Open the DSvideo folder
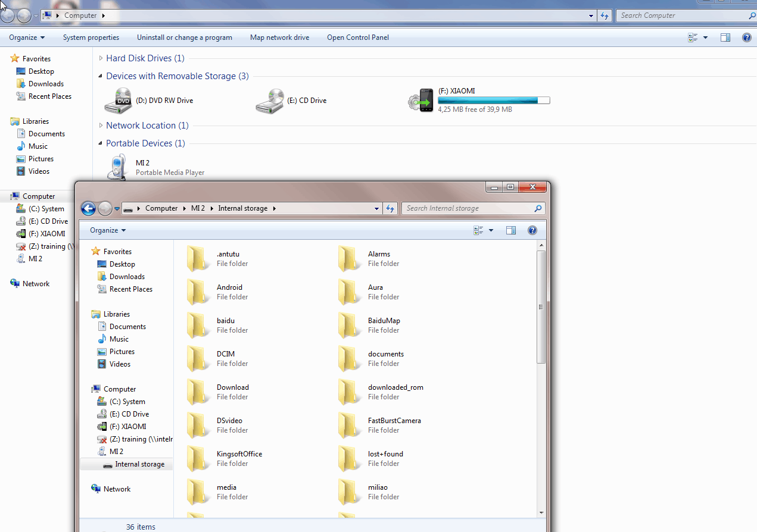Image resolution: width=757 pixels, height=532 pixels. pyautogui.click(x=198, y=425)
